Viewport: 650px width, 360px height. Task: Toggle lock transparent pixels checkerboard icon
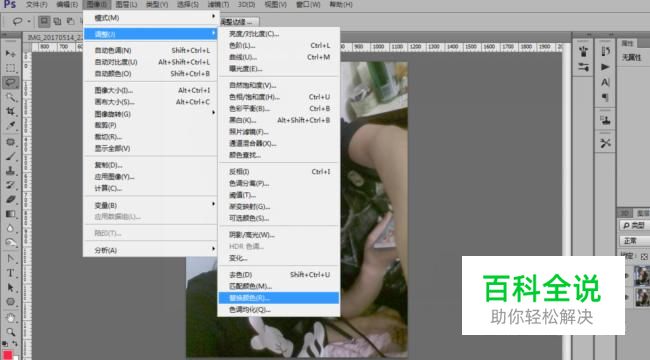coord(644,257)
